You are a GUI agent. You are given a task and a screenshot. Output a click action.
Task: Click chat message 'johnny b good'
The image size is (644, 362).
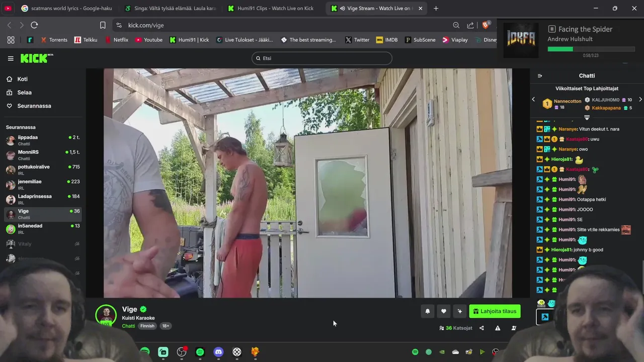click(588, 250)
